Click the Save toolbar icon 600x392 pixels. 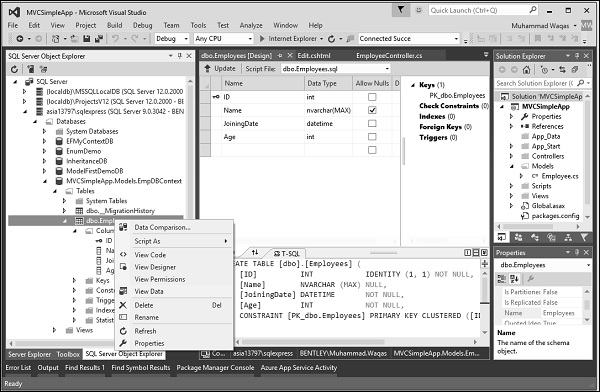87,39
